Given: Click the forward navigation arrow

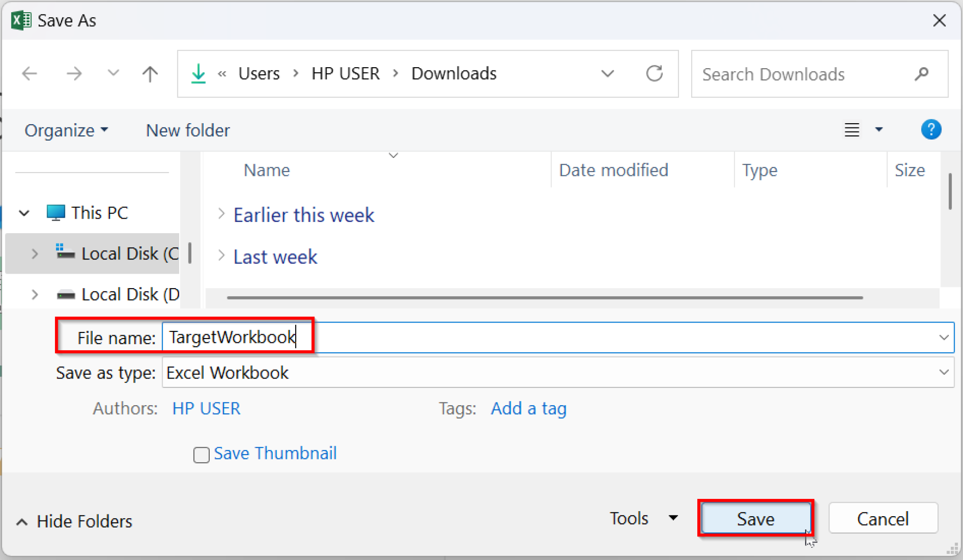Looking at the screenshot, I should (x=74, y=73).
